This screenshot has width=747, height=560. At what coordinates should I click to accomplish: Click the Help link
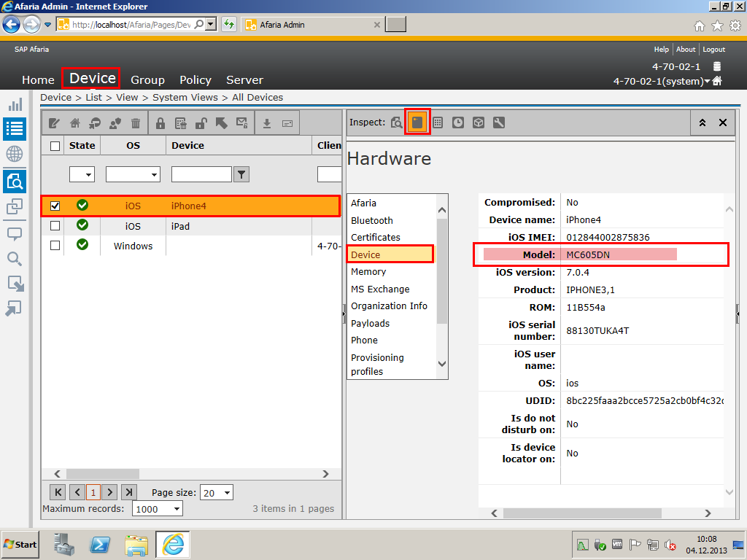pyautogui.click(x=661, y=49)
